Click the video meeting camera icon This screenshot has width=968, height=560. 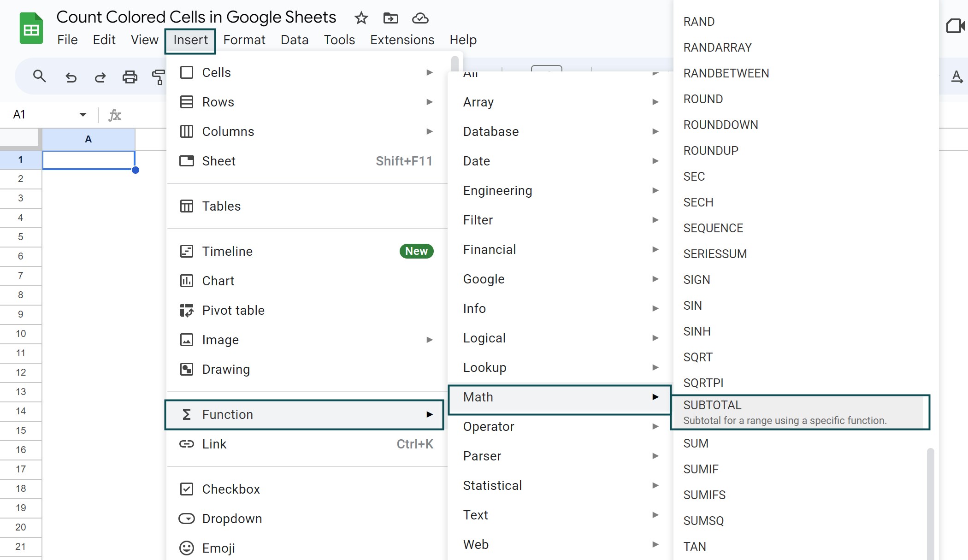coord(956,26)
